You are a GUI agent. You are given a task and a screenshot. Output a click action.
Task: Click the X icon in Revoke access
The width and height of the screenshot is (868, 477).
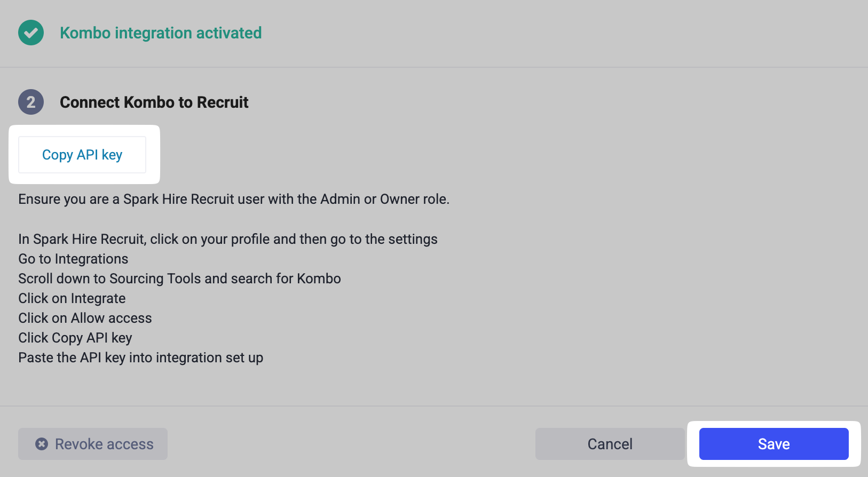click(42, 444)
